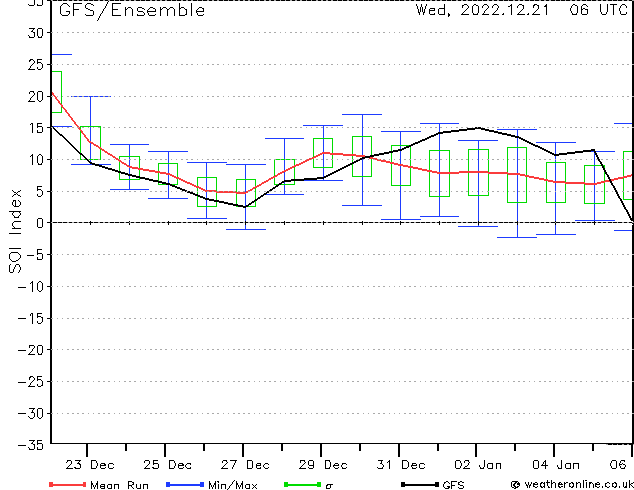This screenshot has height=490, width=634.
Task: Click the 23 Dec x-axis label
Action: pos(90,465)
